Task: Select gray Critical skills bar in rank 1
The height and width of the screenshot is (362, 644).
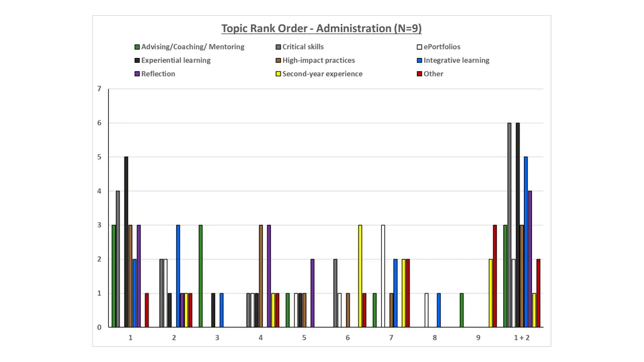Action: click(118, 259)
